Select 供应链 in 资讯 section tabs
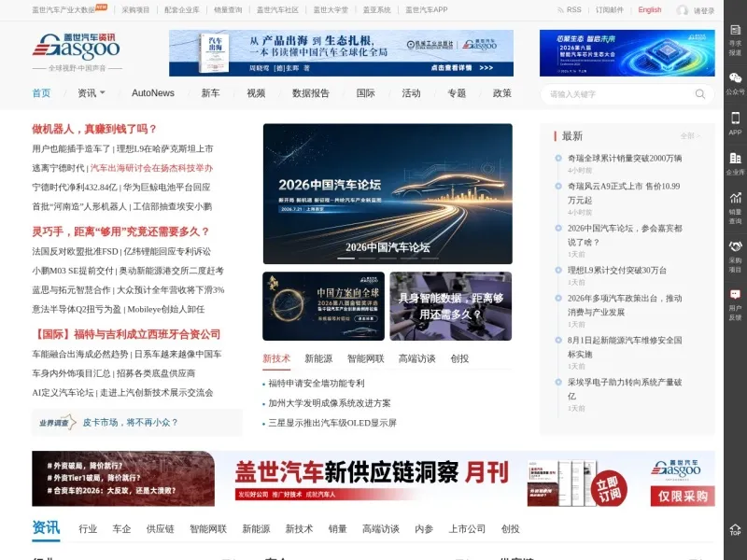 (160, 528)
